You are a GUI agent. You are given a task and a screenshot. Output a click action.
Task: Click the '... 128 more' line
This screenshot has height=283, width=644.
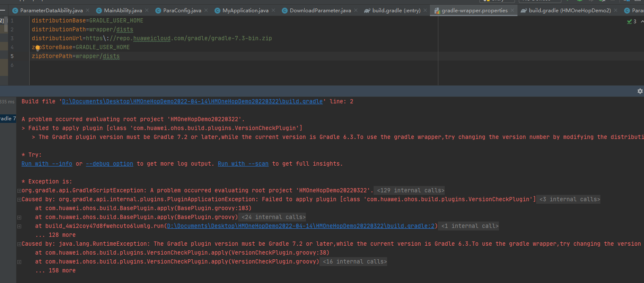coord(55,235)
